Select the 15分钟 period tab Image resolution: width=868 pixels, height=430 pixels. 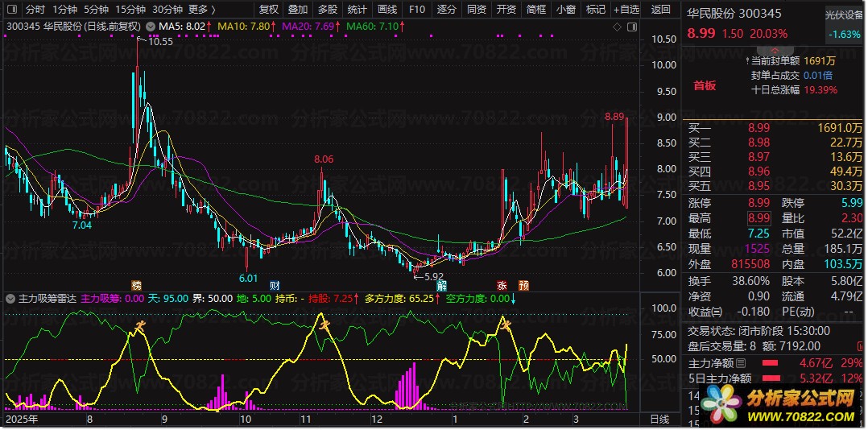pos(130,10)
